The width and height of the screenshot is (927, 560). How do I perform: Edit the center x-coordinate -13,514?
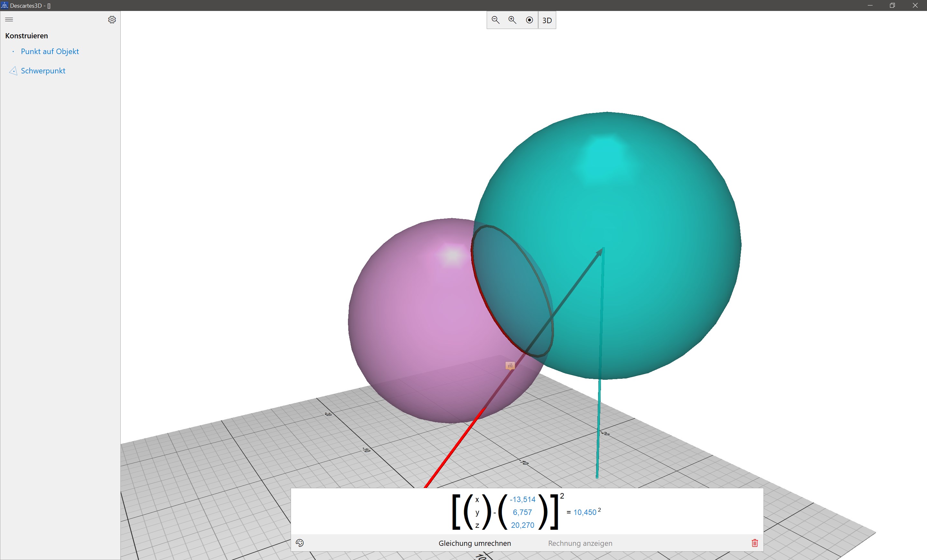[522, 499]
